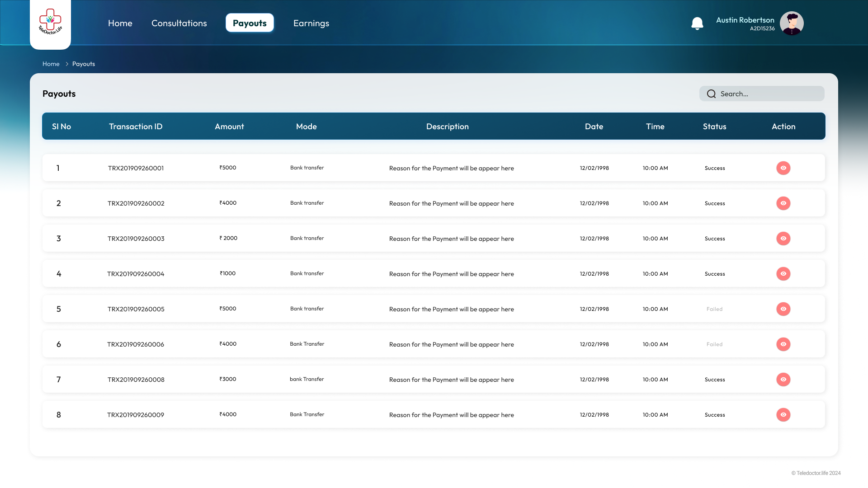868x488 pixels.
Task: Select transaction ID TRX201909260004
Action: pos(136,274)
